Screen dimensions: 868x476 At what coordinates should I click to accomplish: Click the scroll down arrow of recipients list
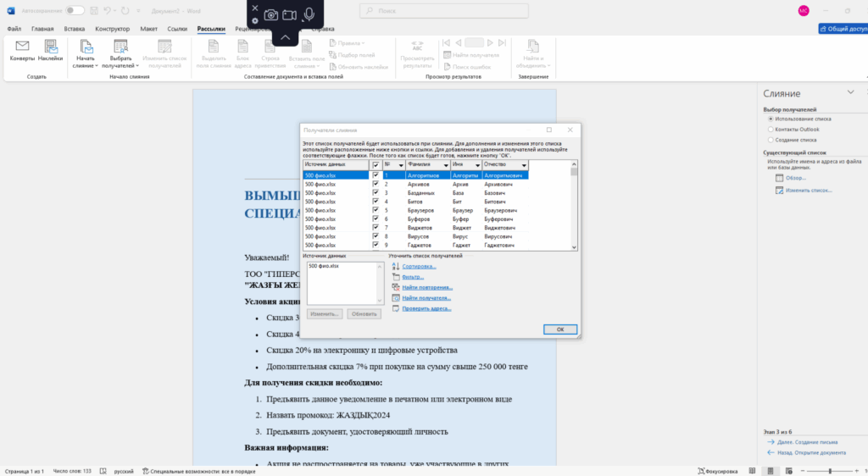[x=574, y=247]
